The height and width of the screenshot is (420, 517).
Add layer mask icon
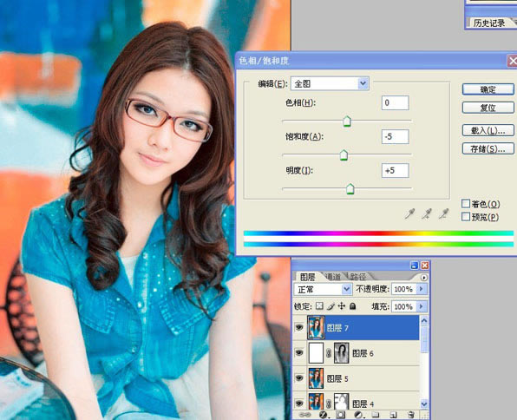point(341,415)
